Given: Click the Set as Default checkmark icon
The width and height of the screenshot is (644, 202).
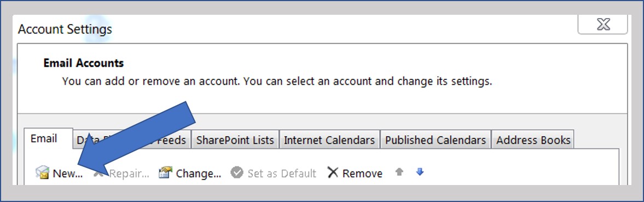Looking at the screenshot, I should click(237, 173).
